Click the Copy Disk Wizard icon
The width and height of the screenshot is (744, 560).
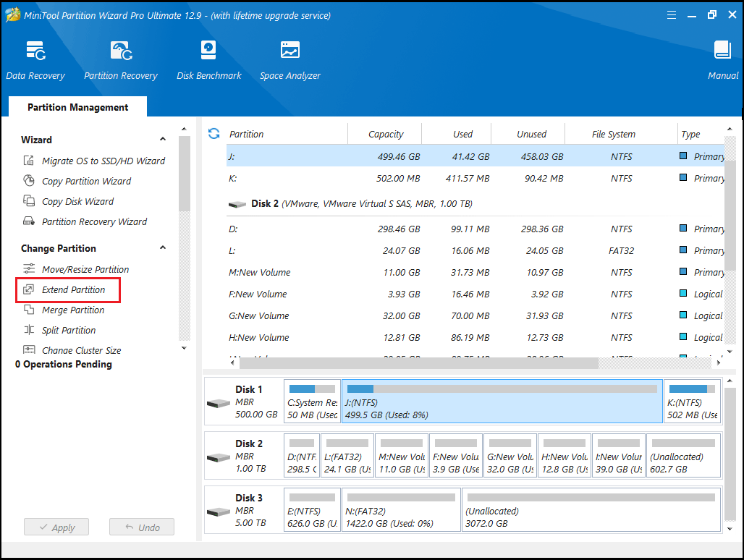tap(29, 201)
